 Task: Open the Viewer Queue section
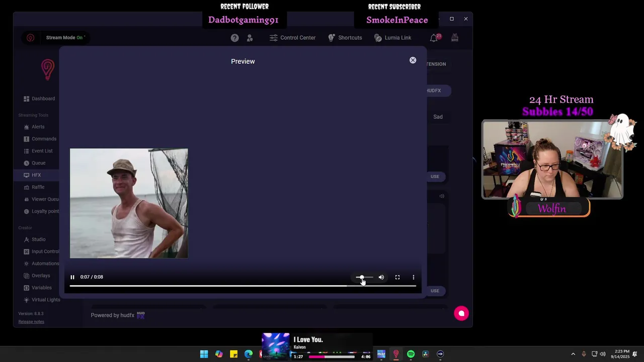pos(41,199)
